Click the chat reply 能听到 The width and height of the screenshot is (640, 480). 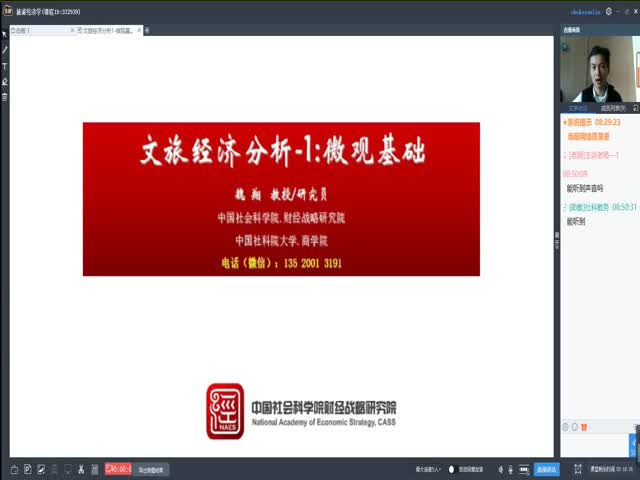576,222
